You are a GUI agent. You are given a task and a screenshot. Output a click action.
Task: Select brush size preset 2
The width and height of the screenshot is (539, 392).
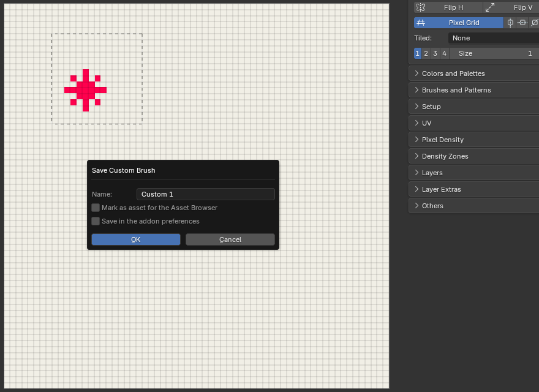pyautogui.click(x=426, y=53)
